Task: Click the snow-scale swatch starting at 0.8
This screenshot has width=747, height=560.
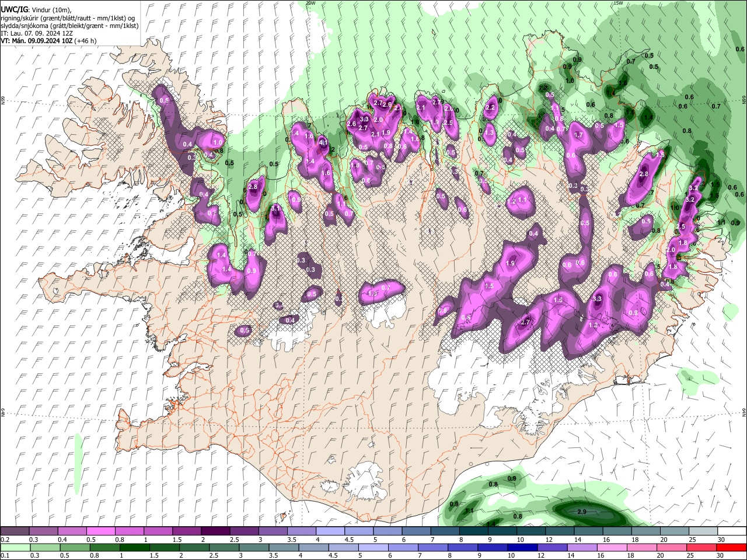Action: point(129,531)
